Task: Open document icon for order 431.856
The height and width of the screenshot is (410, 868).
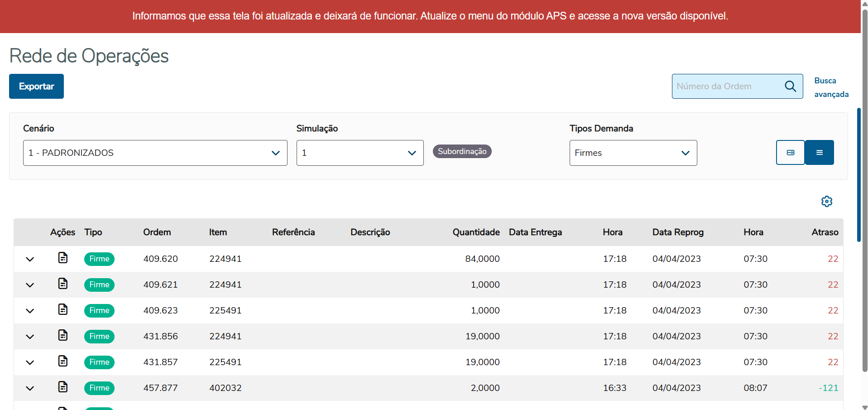Action: [x=63, y=335]
